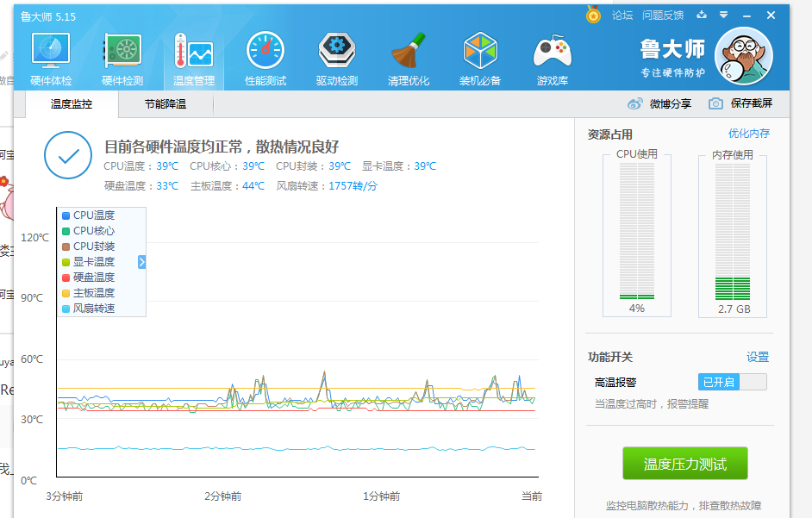Open 游戏库 game controller icon
Viewport: 812px width, 518px height.
pos(552,59)
